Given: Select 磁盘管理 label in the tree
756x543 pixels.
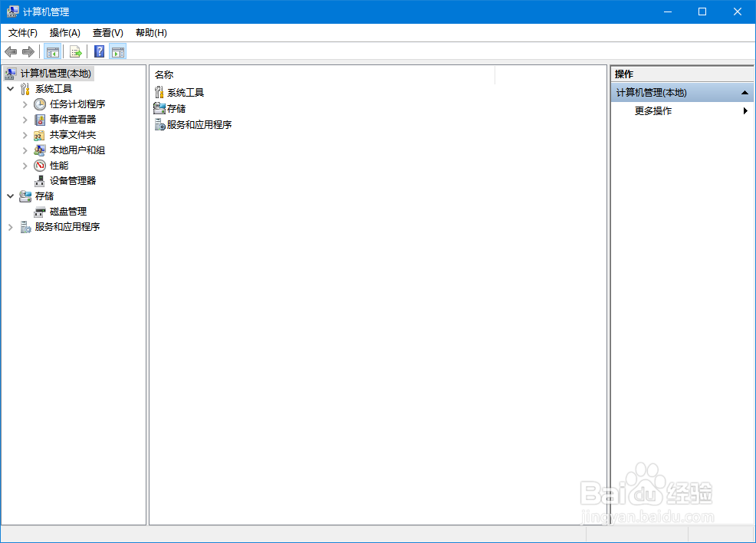Looking at the screenshot, I should pyautogui.click(x=68, y=212).
